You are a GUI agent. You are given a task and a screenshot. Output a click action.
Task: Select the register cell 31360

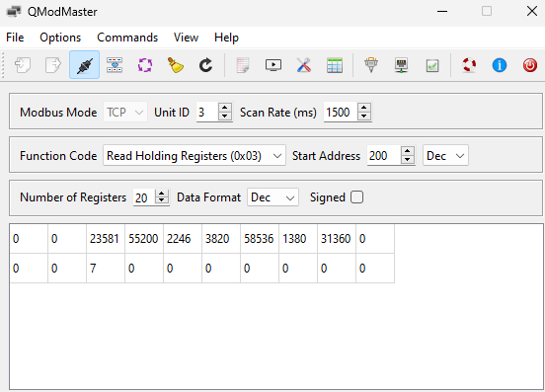click(337, 239)
